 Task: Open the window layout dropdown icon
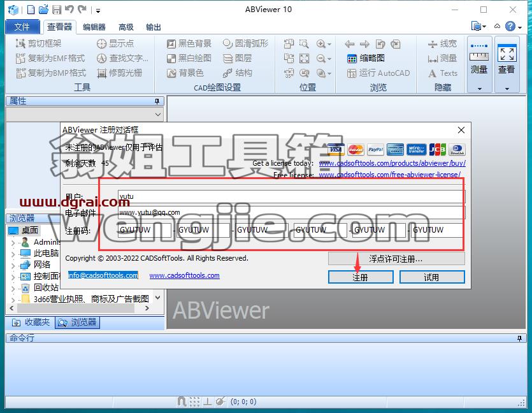tap(478, 26)
